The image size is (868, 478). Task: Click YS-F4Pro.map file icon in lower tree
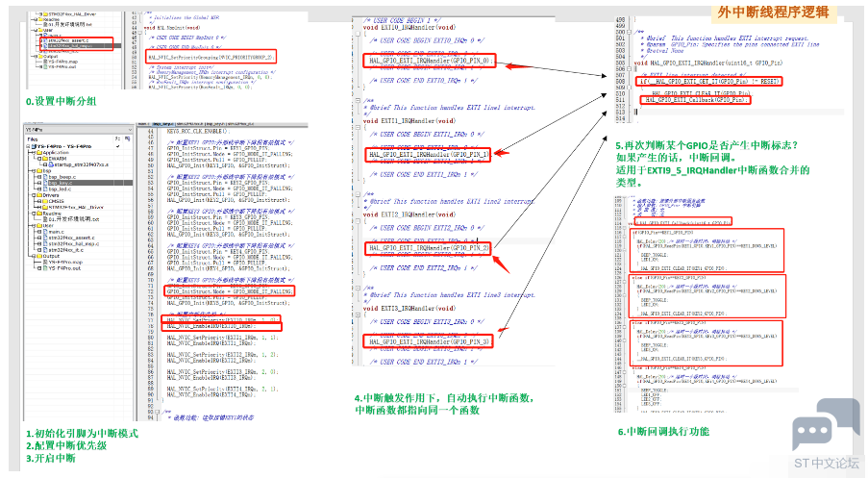click(x=45, y=262)
